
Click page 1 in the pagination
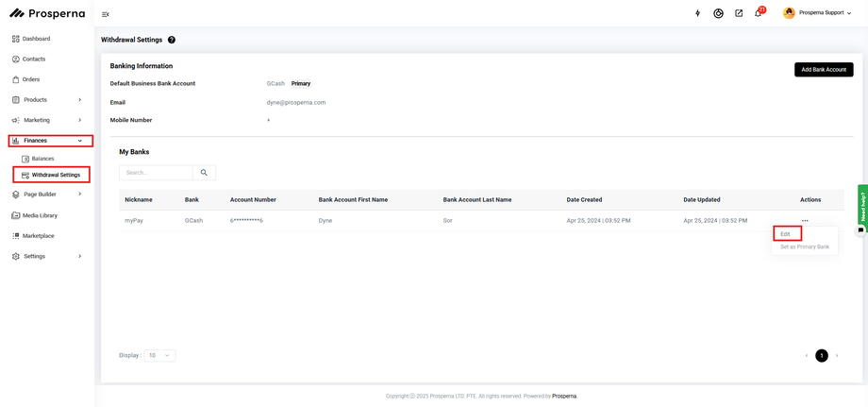coord(822,355)
